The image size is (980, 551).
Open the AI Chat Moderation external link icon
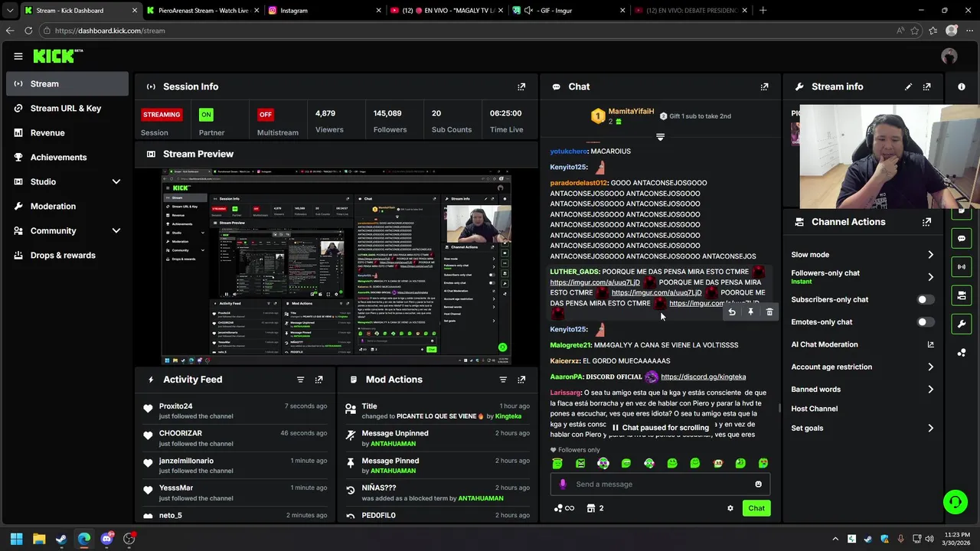(x=931, y=344)
